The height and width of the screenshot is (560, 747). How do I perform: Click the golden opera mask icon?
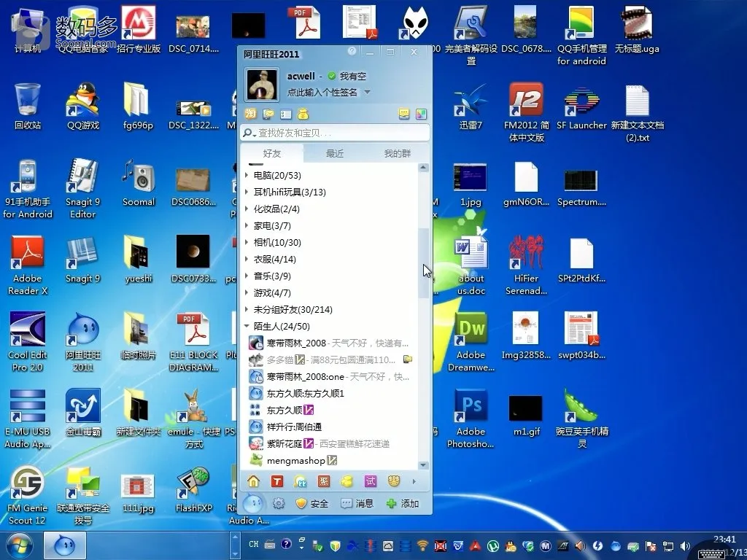(x=393, y=481)
